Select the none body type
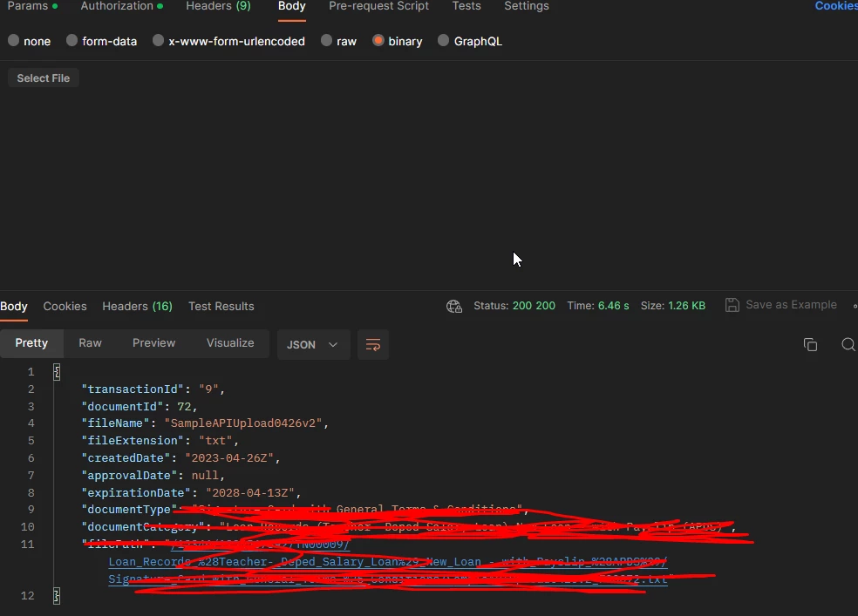 point(14,40)
